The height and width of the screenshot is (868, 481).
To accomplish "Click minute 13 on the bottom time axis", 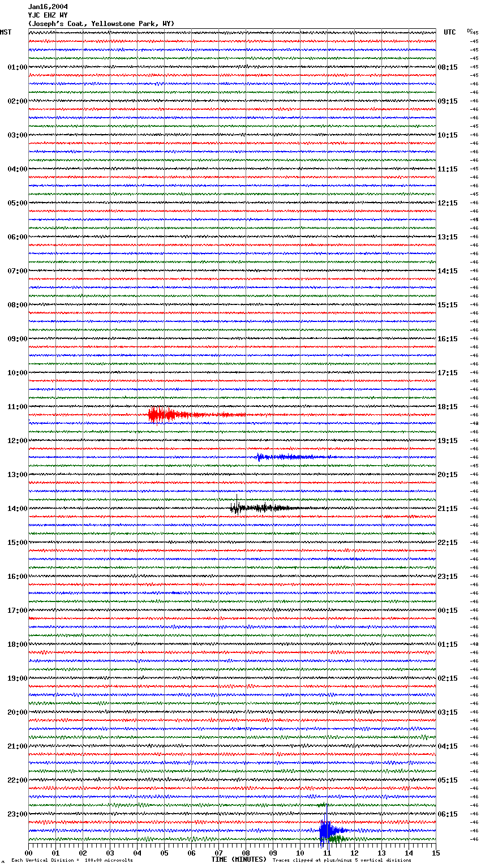I will coord(382,853).
